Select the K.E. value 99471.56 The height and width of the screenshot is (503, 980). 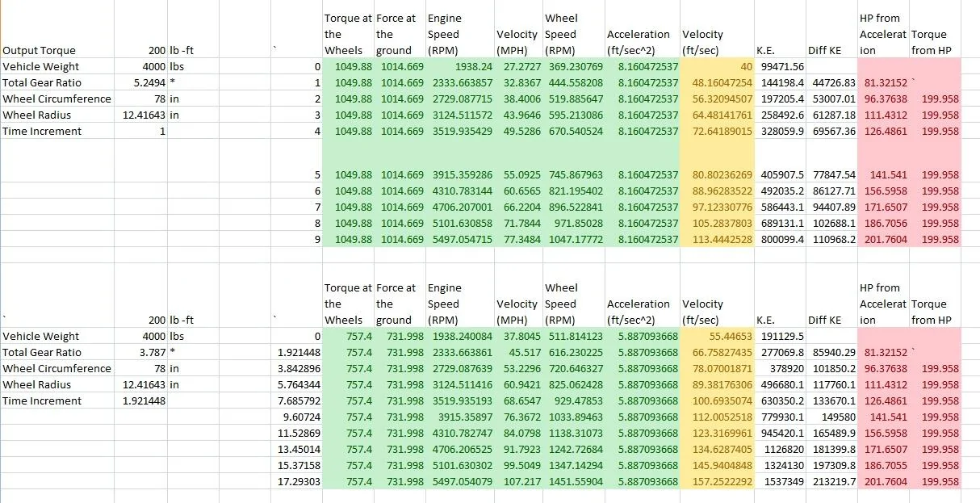pos(781,66)
